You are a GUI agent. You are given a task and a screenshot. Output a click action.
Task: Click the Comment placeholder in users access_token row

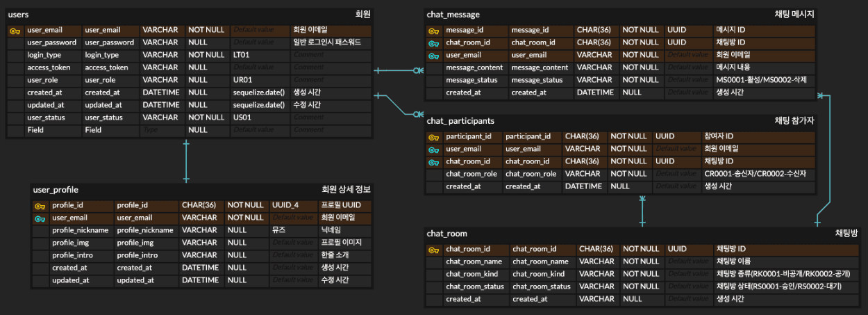coord(309,67)
